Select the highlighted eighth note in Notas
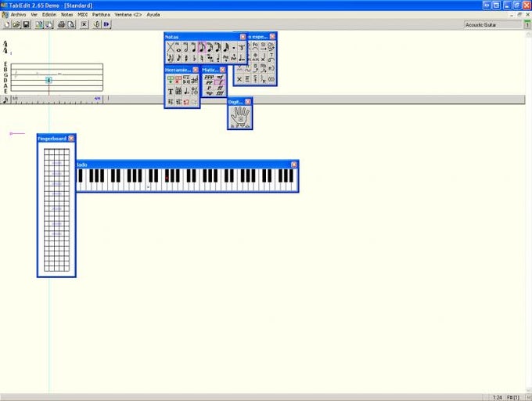The width and height of the screenshot is (532, 401). 202,47
